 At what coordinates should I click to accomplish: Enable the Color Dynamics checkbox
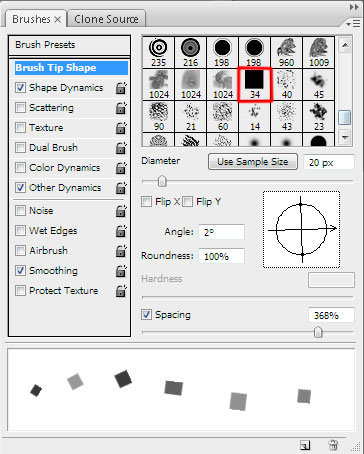click(21, 168)
